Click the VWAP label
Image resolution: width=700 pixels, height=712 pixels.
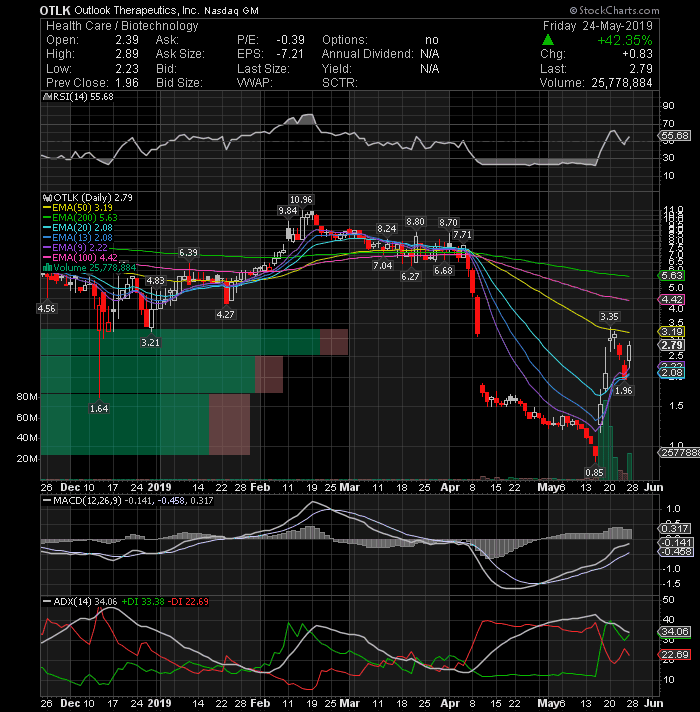(255, 83)
